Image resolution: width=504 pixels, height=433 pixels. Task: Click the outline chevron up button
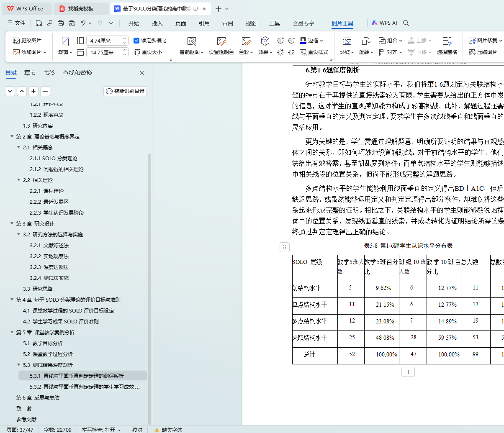(22, 91)
